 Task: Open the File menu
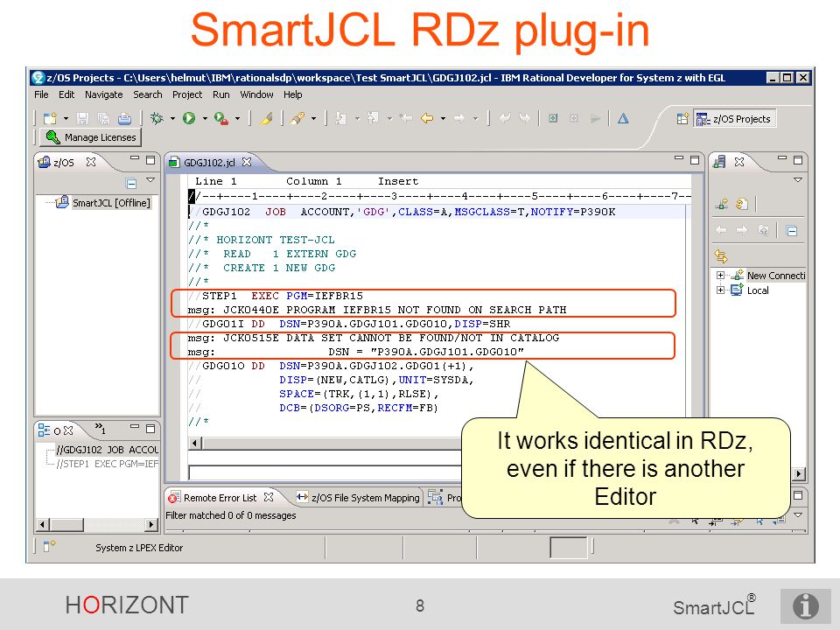tap(41, 94)
